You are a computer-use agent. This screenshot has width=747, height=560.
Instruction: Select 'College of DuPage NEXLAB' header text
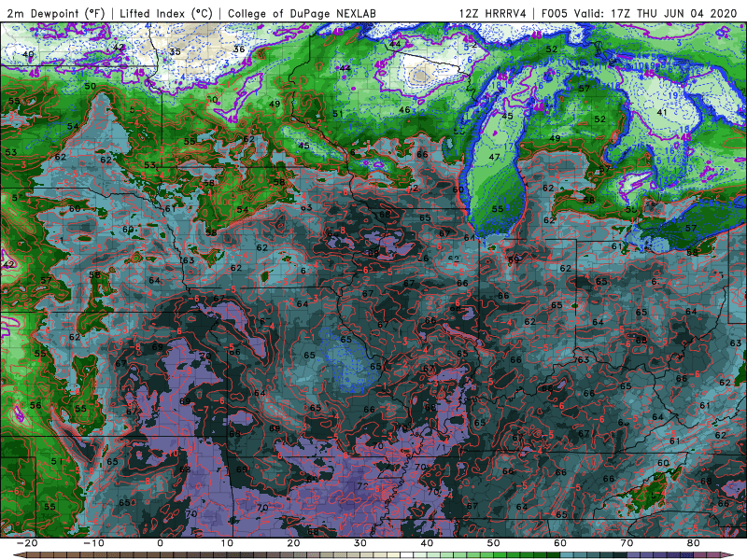point(302,13)
